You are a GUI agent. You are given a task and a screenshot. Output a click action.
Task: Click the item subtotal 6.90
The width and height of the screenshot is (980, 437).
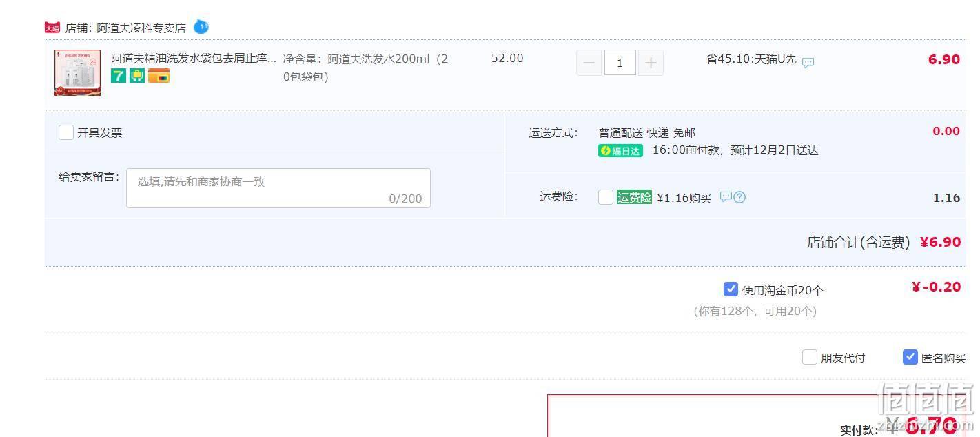point(944,59)
